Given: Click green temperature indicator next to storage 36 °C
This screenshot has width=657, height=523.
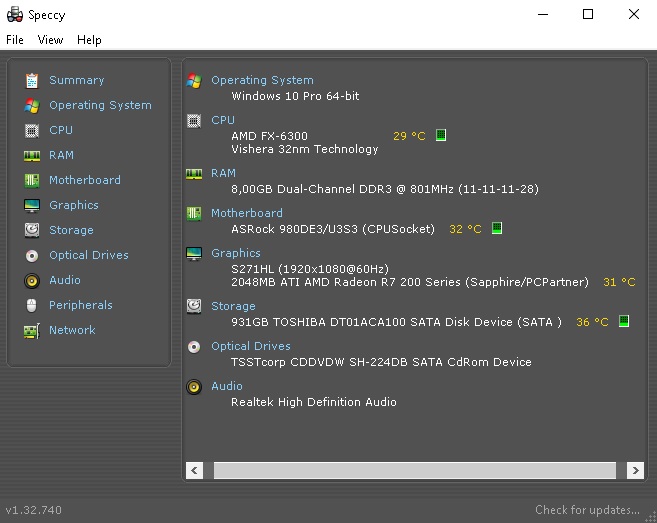Looking at the screenshot, I should [624, 321].
